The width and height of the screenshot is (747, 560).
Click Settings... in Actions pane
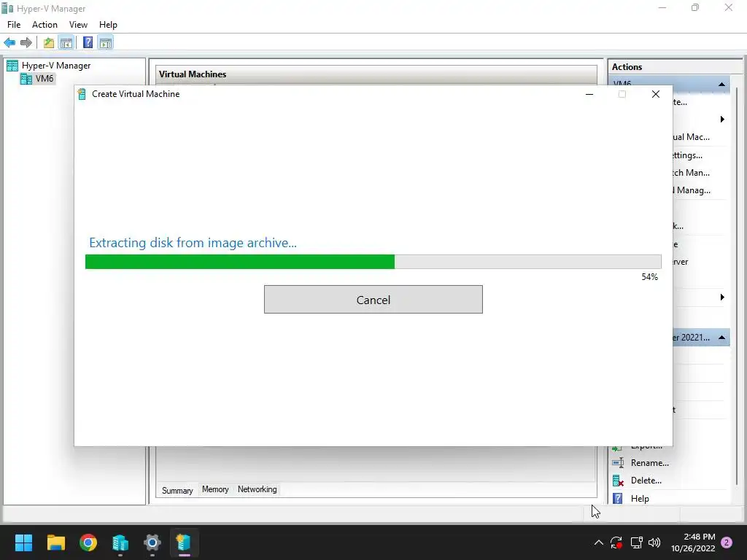(687, 155)
